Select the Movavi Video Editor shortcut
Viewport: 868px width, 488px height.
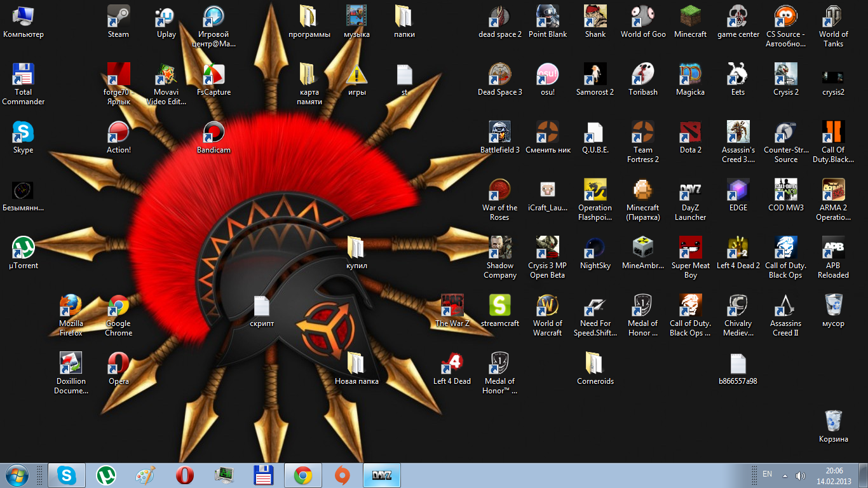166,85
